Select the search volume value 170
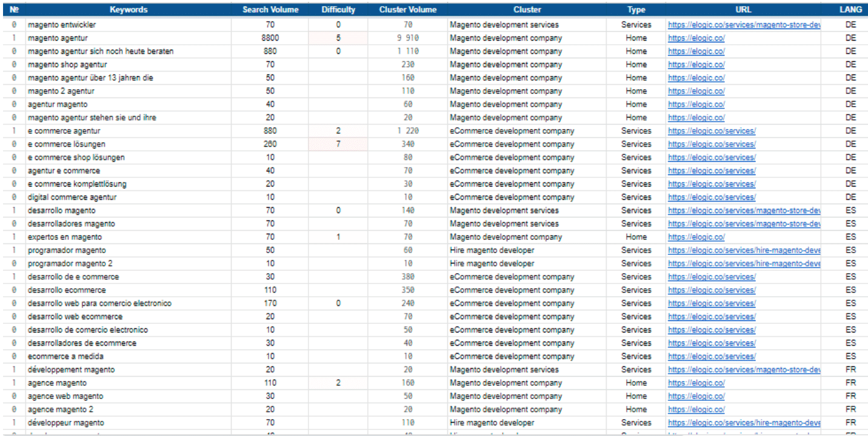The width and height of the screenshot is (868, 436). click(270, 303)
